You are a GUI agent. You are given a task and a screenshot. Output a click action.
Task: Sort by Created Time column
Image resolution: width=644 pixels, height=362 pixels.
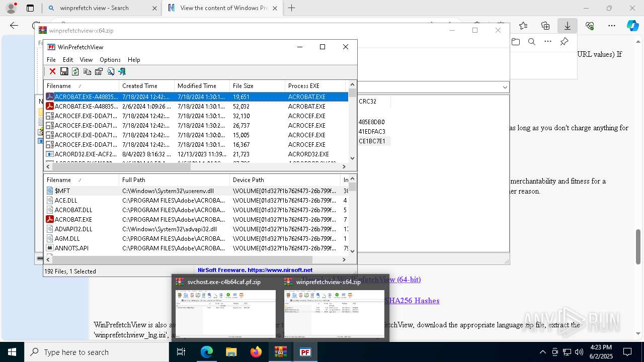coord(147,85)
